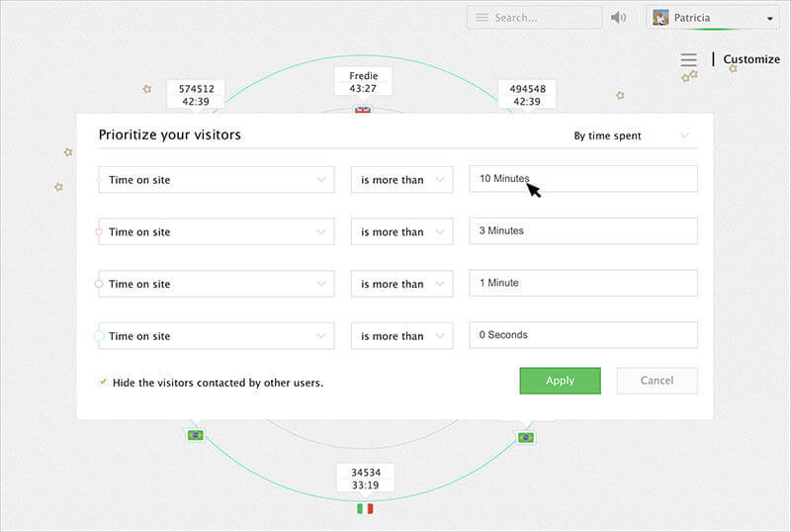Open the By time spent dropdown

click(x=631, y=135)
